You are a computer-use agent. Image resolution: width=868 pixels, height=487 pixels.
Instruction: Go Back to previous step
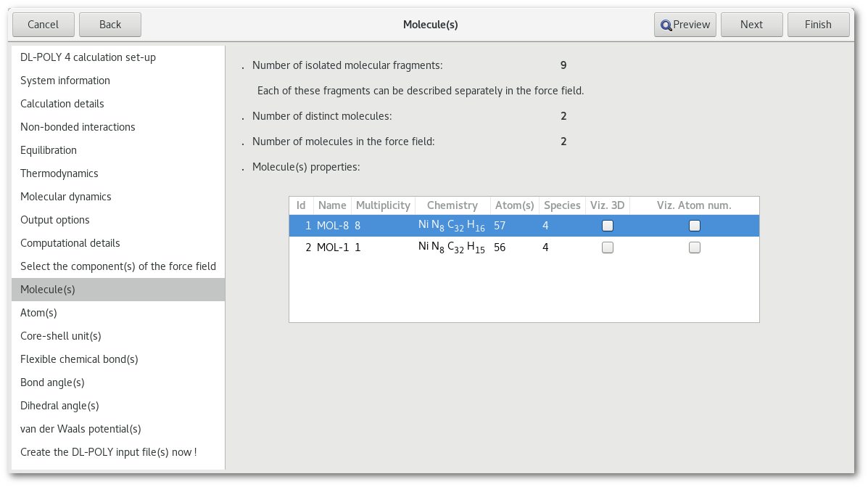(110, 25)
